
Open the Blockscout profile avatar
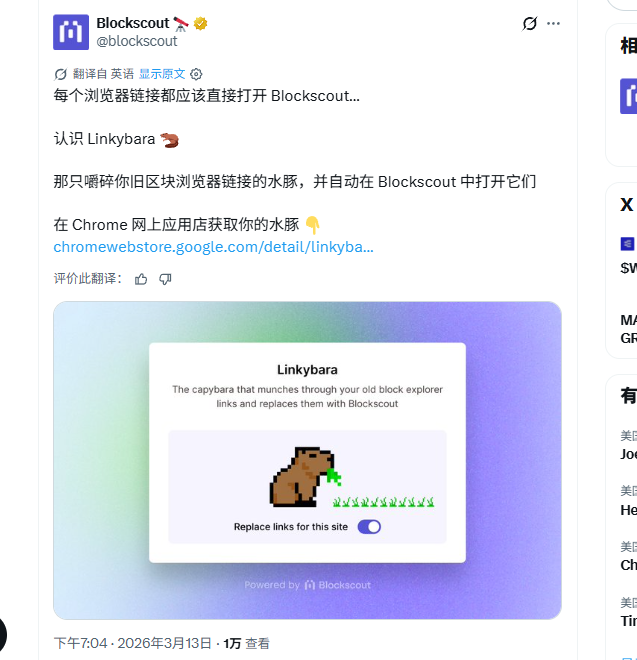(x=71, y=32)
